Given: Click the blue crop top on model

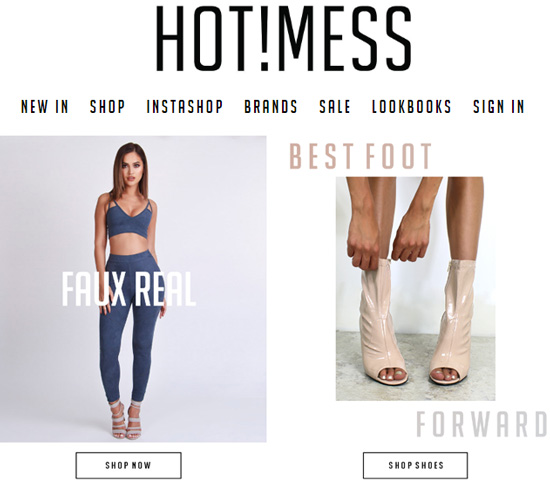Looking at the screenshot, I should (128, 220).
